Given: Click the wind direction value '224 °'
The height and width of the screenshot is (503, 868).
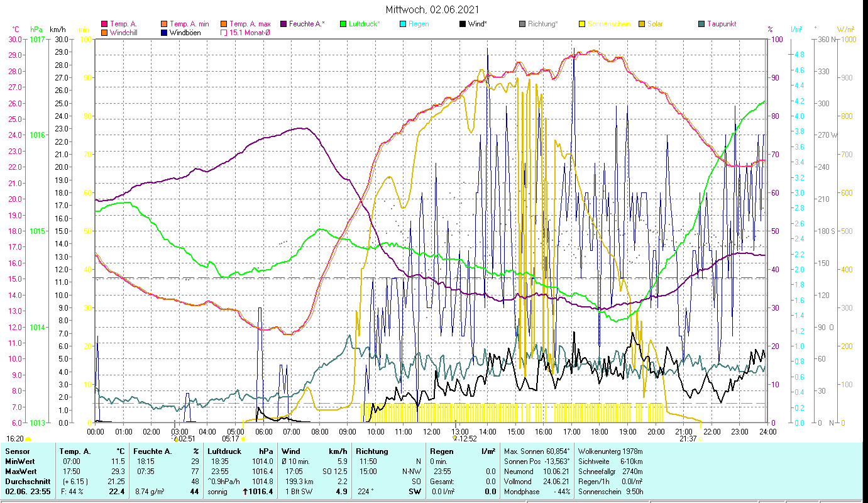Looking at the screenshot, I should point(366,492).
